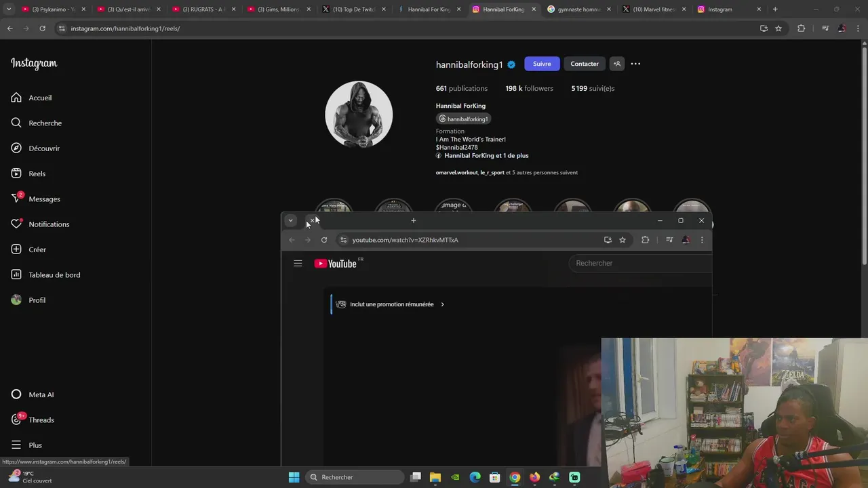Click the 198 k followers count
Image resolution: width=868 pixels, height=488 pixels.
[x=529, y=88]
